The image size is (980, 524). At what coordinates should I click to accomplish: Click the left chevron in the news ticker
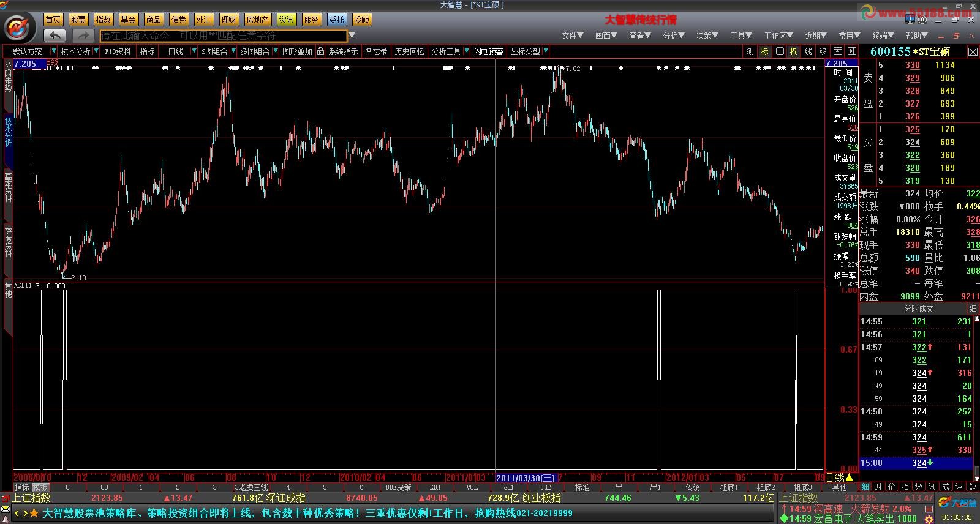tap(17, 513)
